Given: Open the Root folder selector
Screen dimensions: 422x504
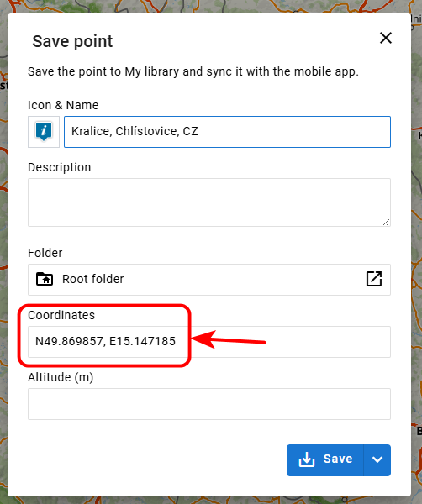Looking at the screenshot, I should (209, 280).
